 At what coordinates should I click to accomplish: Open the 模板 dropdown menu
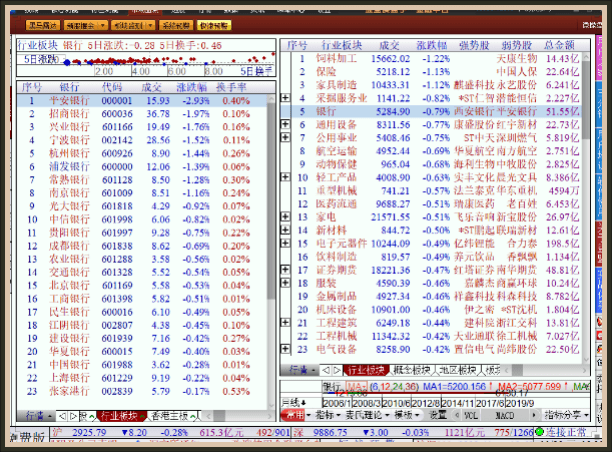coord(407,415)
